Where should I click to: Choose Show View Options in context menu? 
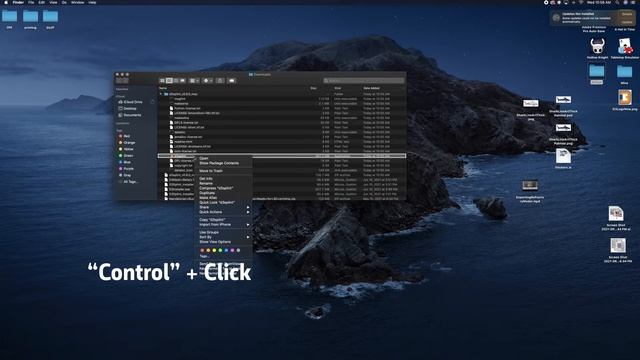(215, 242)
